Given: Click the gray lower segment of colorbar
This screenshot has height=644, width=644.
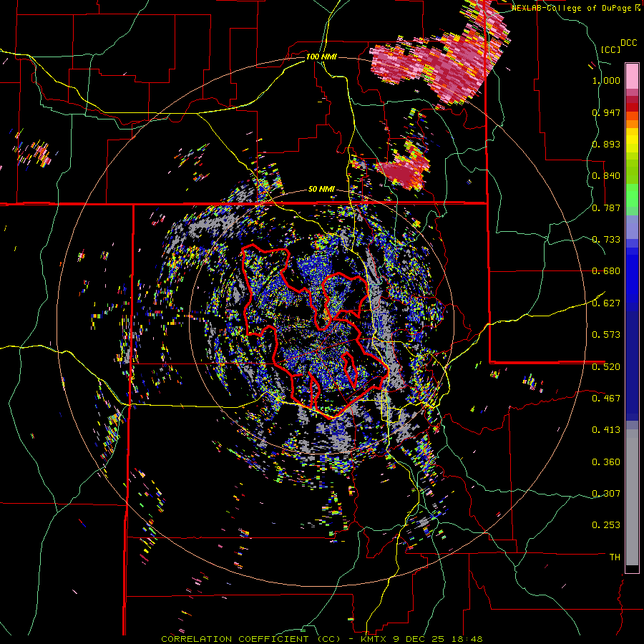Looking at the screenshot, I should [x=632, y=497].
